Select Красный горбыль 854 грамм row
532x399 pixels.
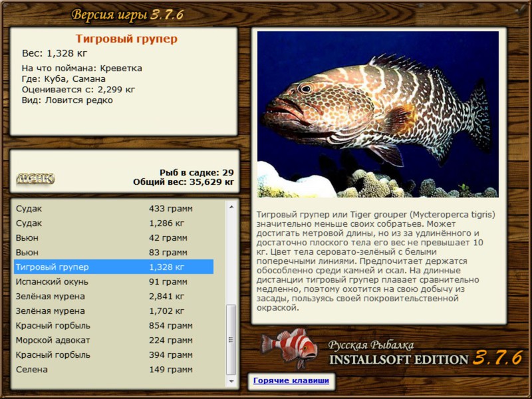click(x=114, y=325)
